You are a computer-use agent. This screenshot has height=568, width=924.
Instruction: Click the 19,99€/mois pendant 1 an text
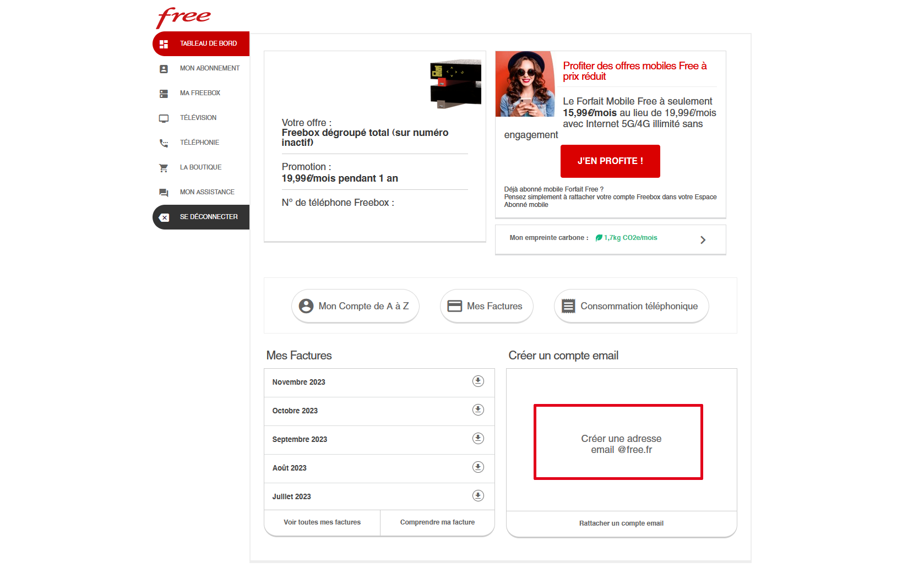340,178
